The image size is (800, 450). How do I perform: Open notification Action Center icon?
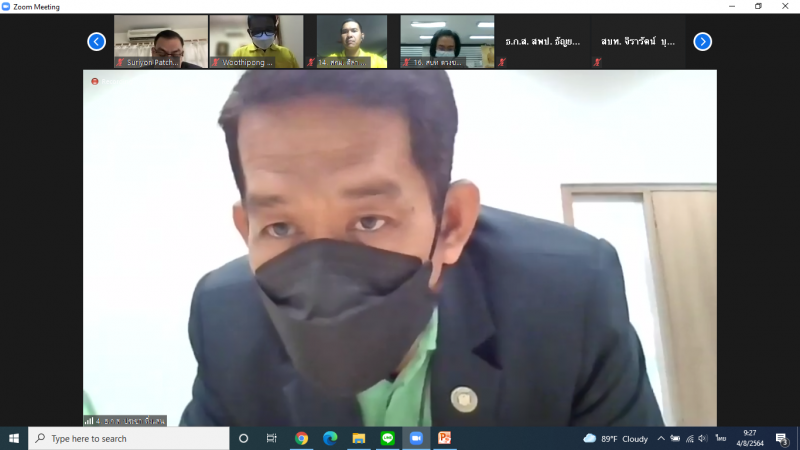(x=782, y=438)
